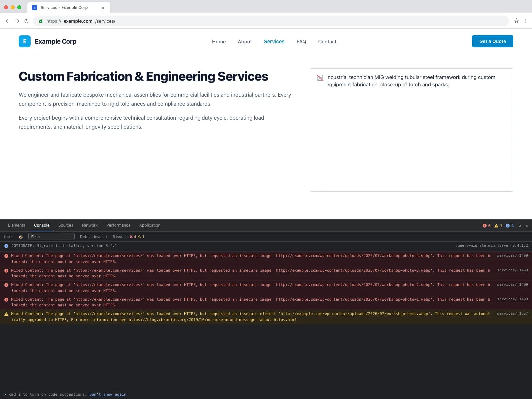Switch to the Elements tab
The height and width of the screenshot is (399, 532).
(17, 225)
